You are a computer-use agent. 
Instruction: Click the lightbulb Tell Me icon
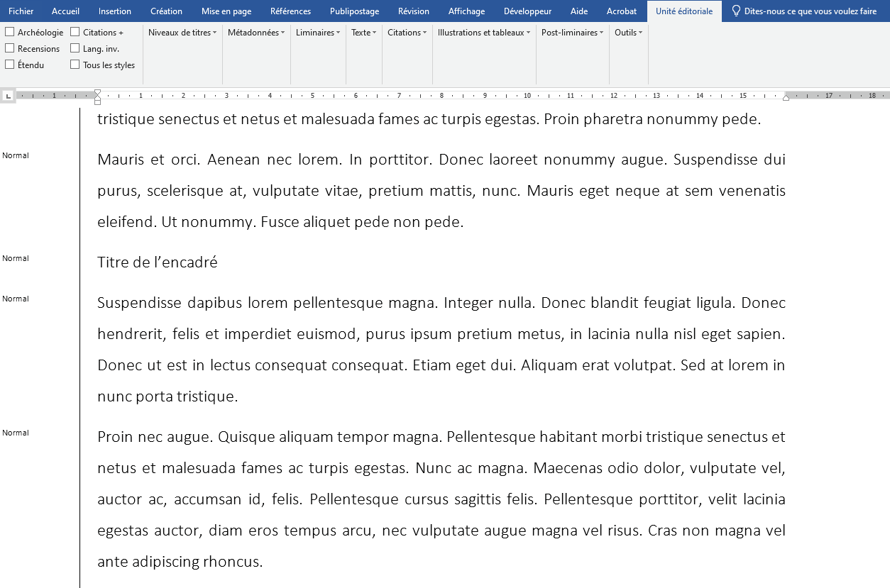click(x=736, y=11)
